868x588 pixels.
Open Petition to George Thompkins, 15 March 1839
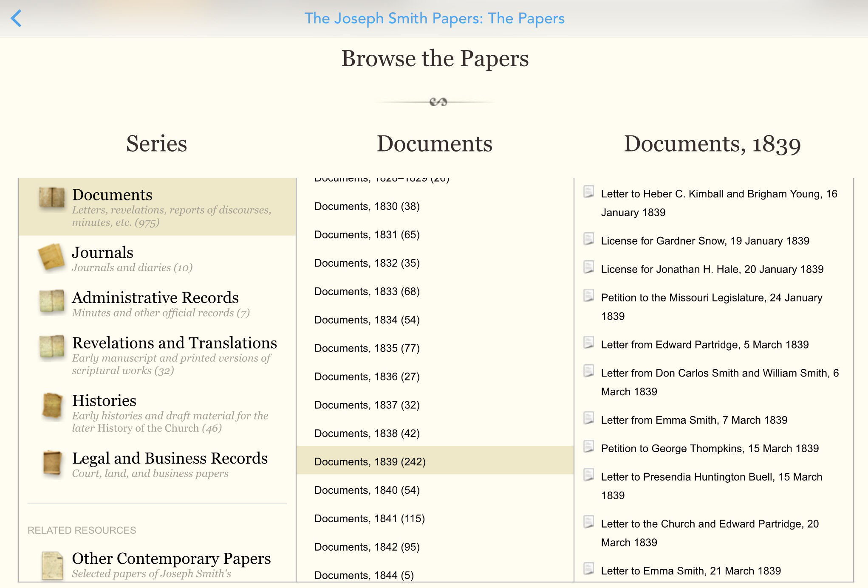tap(710, 449)
